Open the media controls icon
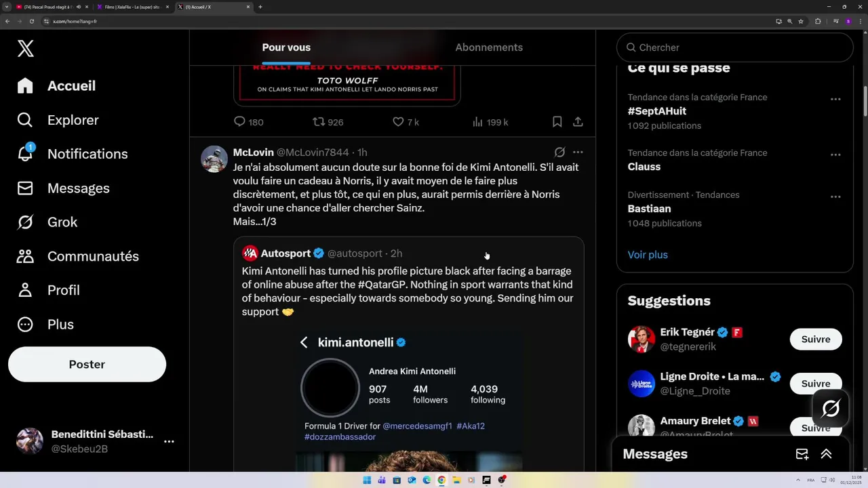The width and height of the screenshot is (868, 488). pyautogui.click(x=836, y=21)
